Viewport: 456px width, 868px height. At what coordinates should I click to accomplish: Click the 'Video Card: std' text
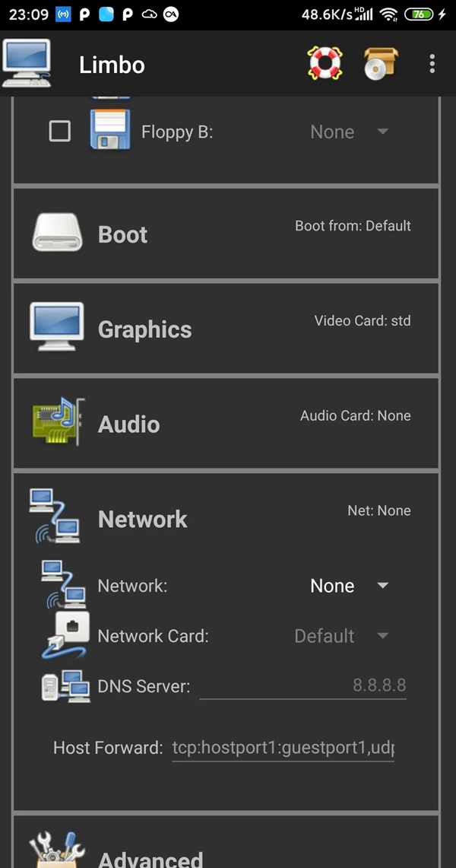click(x=363, y=320)
